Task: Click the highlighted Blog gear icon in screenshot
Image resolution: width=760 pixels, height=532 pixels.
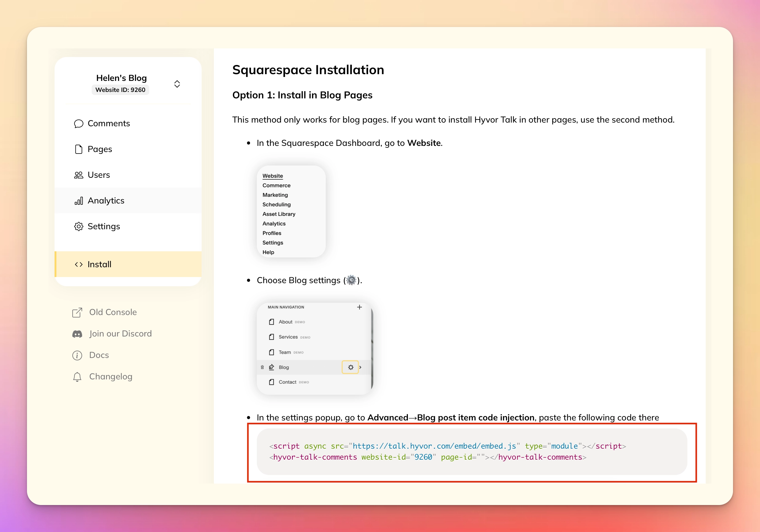Action: pos(351,367)
